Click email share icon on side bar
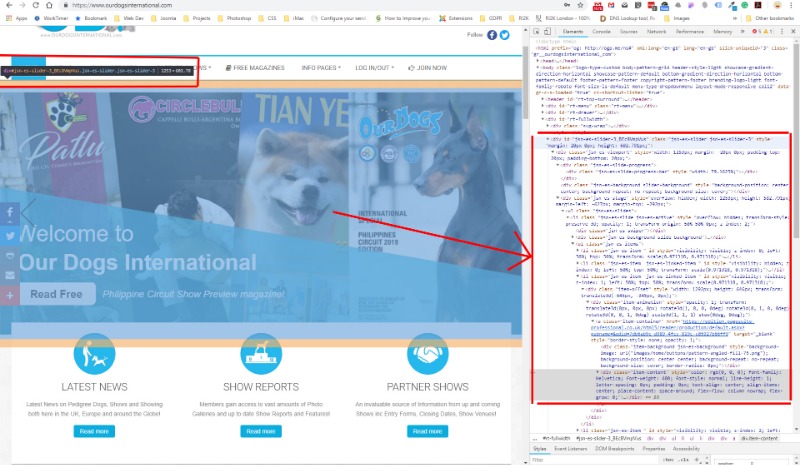 click(10, 276)
